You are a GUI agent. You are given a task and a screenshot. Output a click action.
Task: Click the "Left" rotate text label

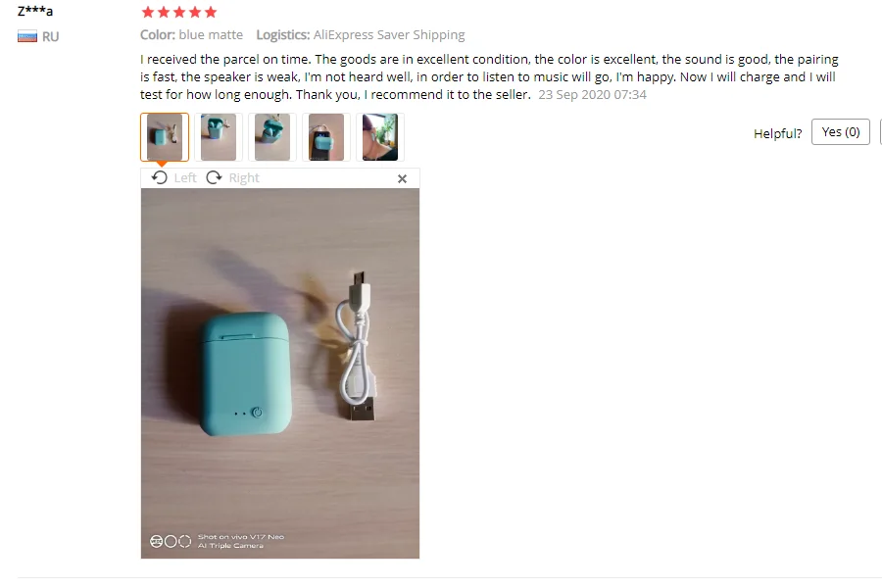tap(185, 177)
